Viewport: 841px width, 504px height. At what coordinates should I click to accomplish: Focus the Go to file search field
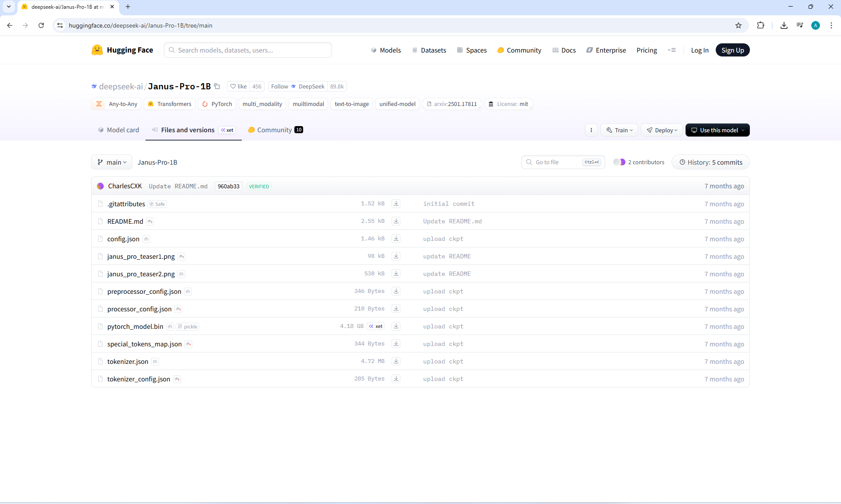pyautogui.click(x=557, y=162)
